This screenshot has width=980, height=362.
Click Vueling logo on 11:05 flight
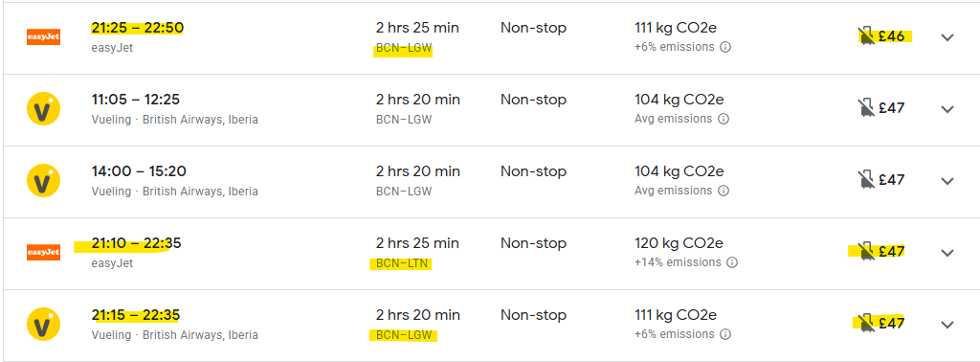point(43,109)
